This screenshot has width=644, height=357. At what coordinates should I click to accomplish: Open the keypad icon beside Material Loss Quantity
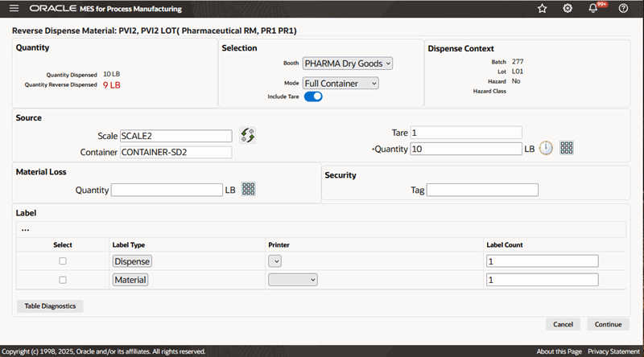[249, 189]
